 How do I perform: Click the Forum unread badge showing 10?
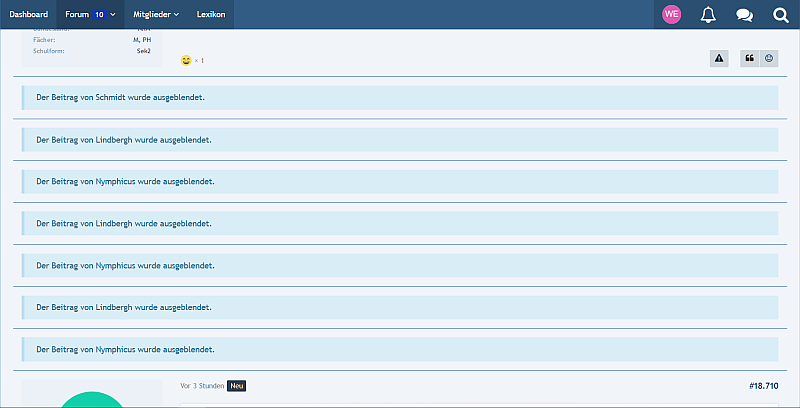(100, 14)
